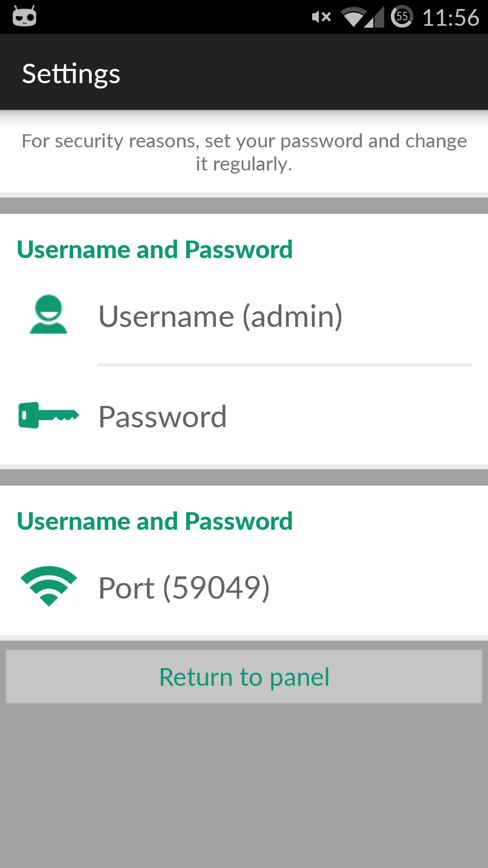Tap the battery 55 percent indicator

tap(402, 17)
